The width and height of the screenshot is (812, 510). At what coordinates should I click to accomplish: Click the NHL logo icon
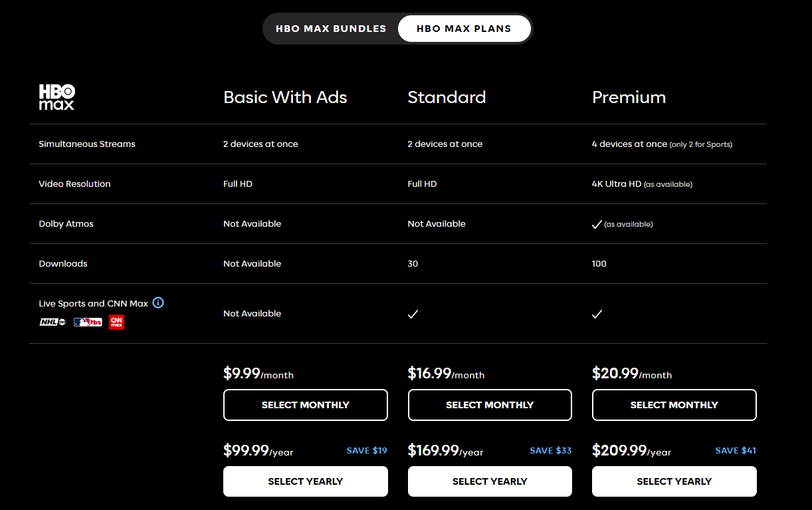[52, 322]
